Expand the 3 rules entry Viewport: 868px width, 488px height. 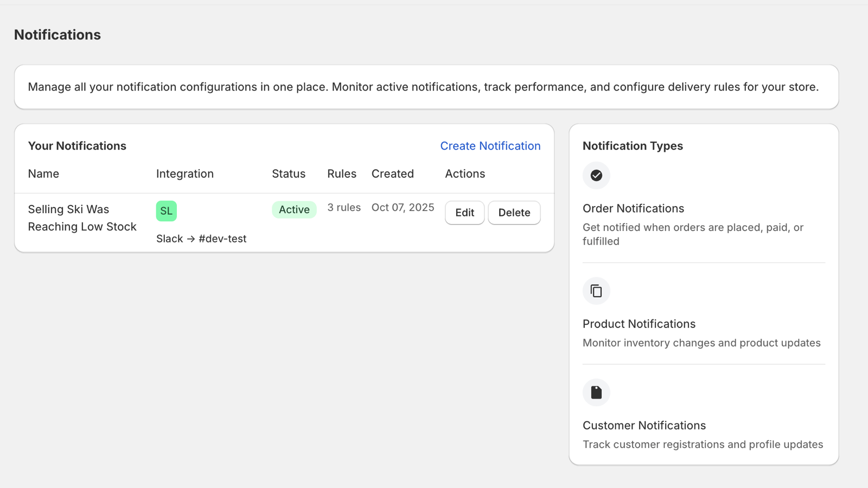pyautogui.click(x=344, y=207)
